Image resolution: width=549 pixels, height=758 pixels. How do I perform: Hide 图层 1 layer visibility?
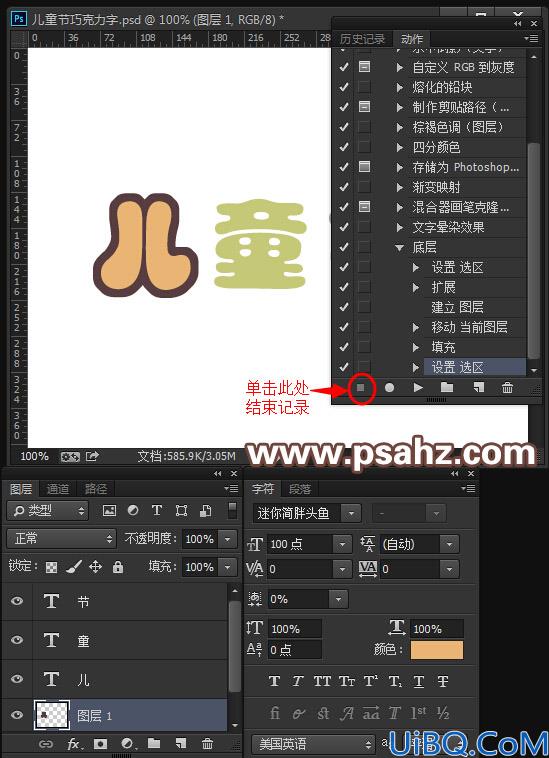click(17, 714)
